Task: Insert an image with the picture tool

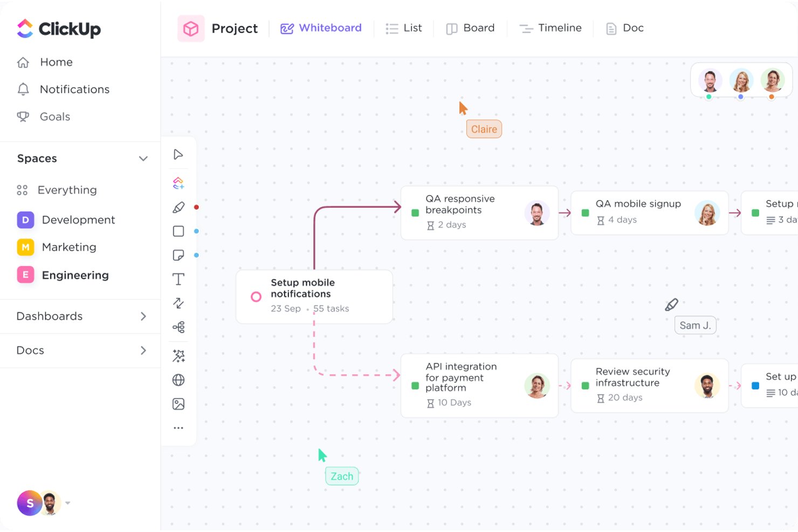Action: [x=178, y=404]
